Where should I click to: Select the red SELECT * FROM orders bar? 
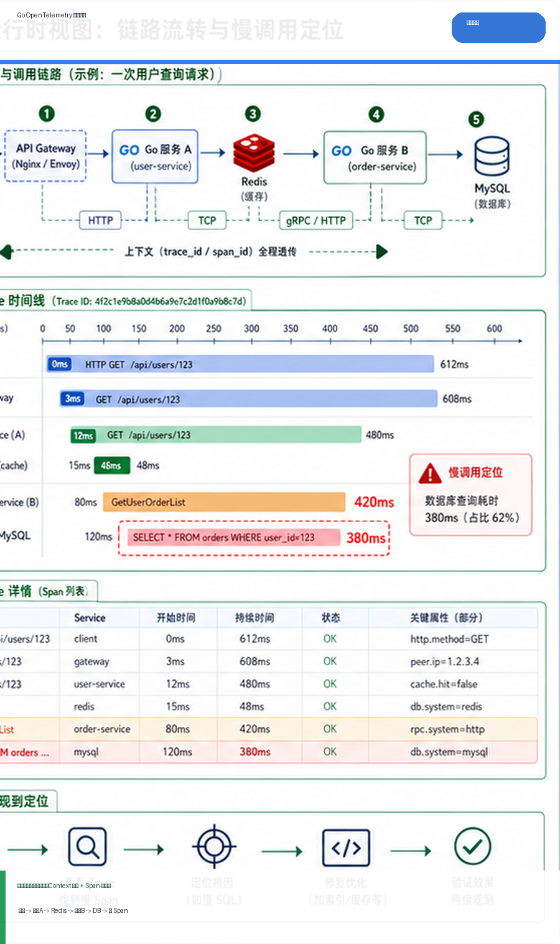tap(234, 538)
